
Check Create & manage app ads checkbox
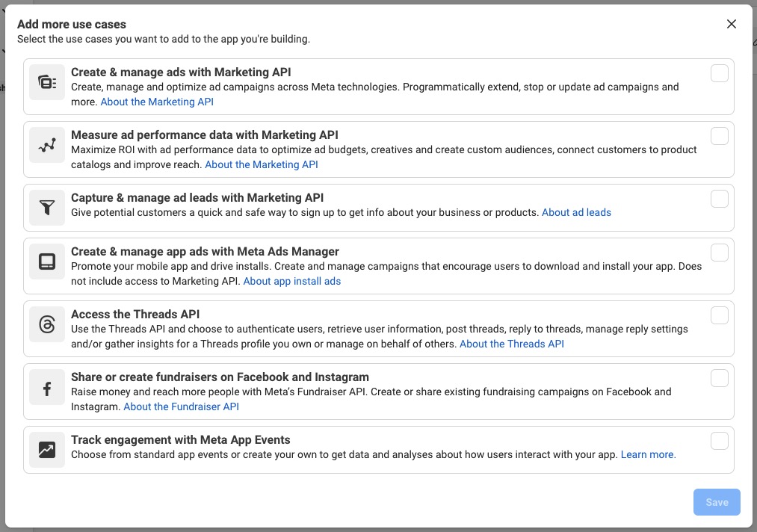coord(720,253)
